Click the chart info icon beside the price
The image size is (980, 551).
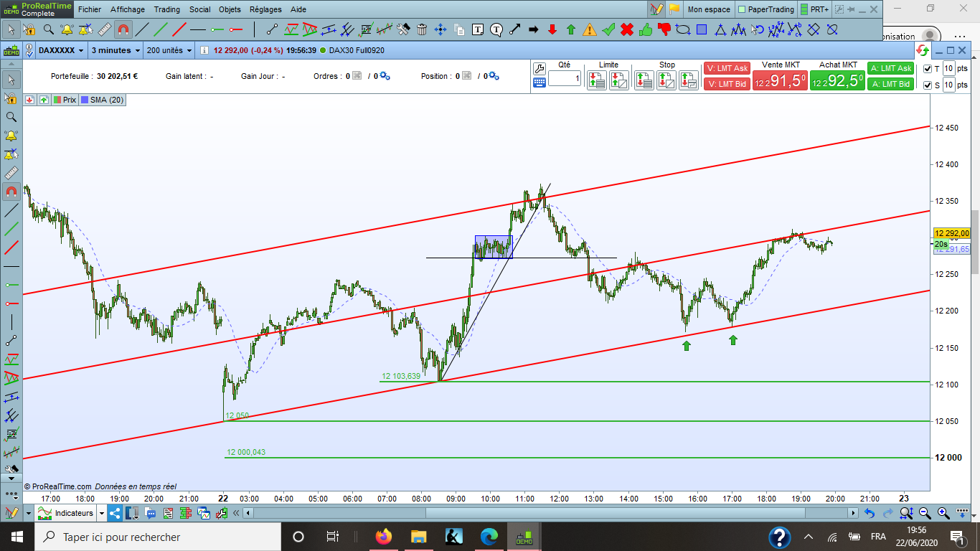[x=204, y=50]
